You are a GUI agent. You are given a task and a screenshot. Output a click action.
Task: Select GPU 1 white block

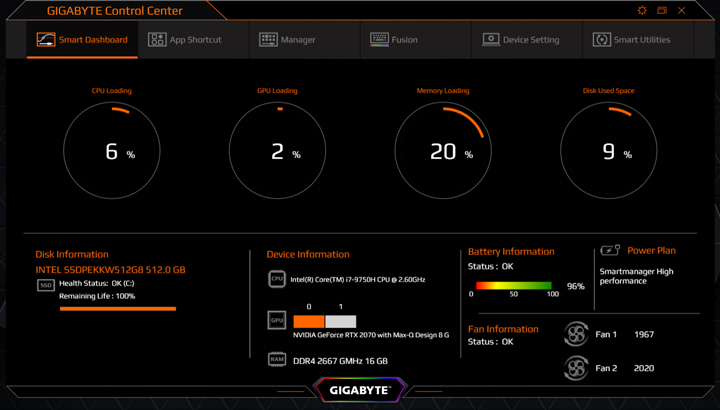pos(341,321)
